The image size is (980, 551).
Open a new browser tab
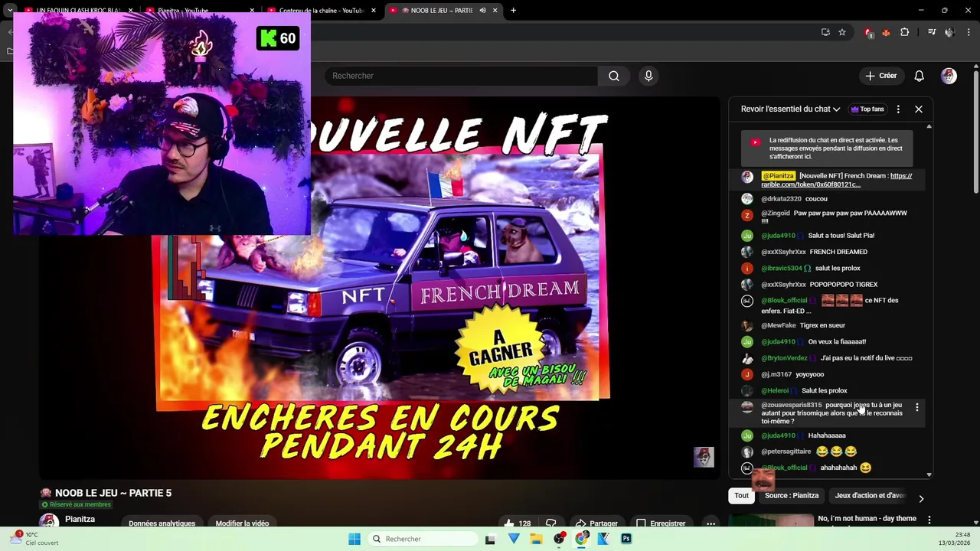(x=513, y=11)
